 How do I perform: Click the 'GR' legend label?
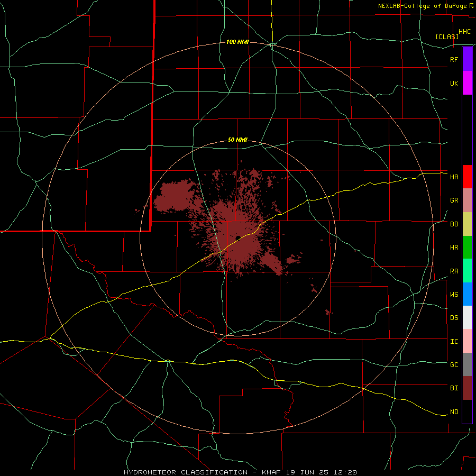point(454,200)
